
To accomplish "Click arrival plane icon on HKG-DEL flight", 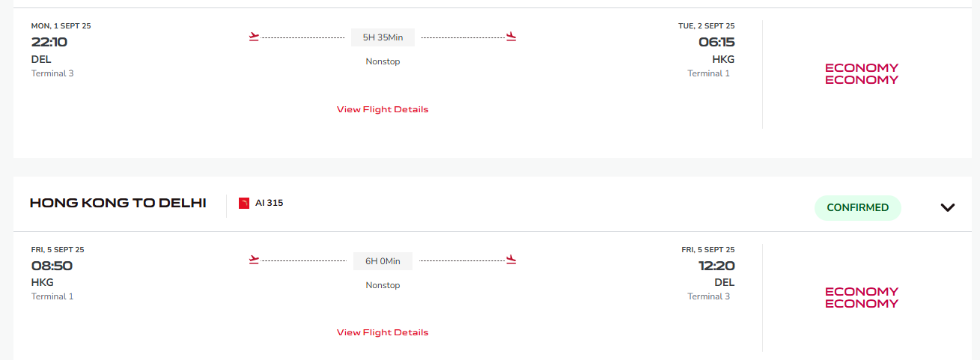I will coord(511,260).
